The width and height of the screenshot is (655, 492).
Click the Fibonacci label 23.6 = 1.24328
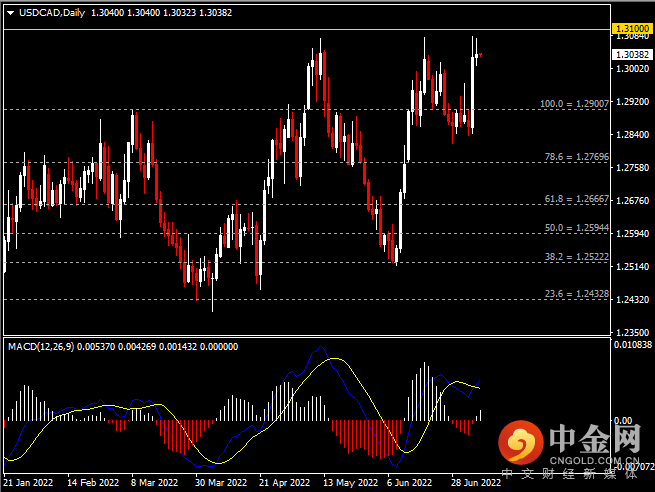[577, 294]
